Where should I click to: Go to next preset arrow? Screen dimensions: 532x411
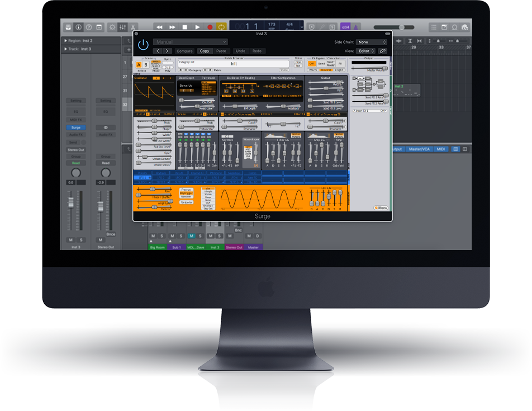coord(167,51)
